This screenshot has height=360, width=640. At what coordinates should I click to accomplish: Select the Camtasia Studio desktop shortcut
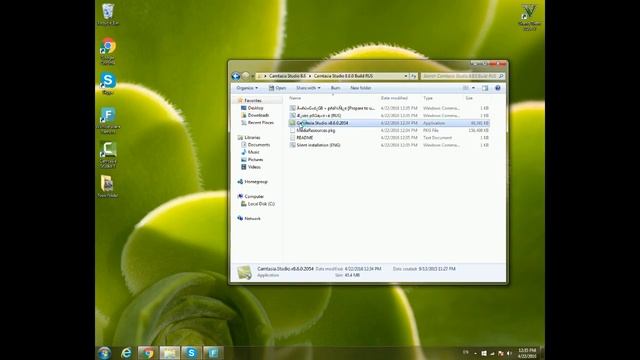pos(108,154)
